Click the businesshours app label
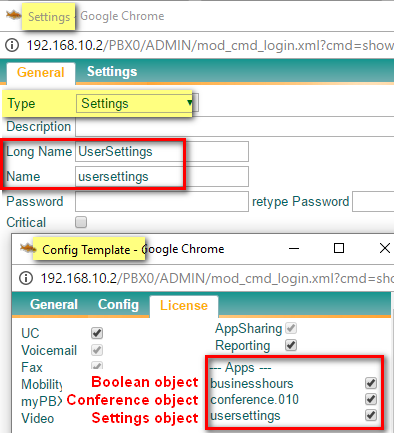394x433 pixels. 252,383
